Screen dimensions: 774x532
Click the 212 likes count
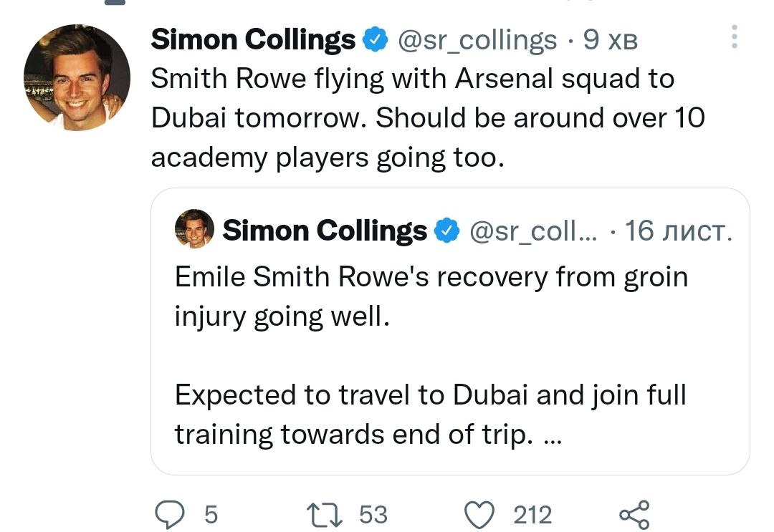[x=532, y=514]
